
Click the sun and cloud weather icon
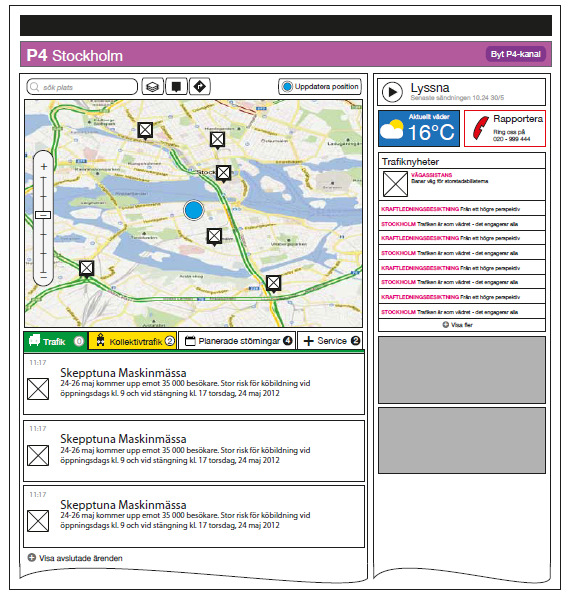(392, 130)
